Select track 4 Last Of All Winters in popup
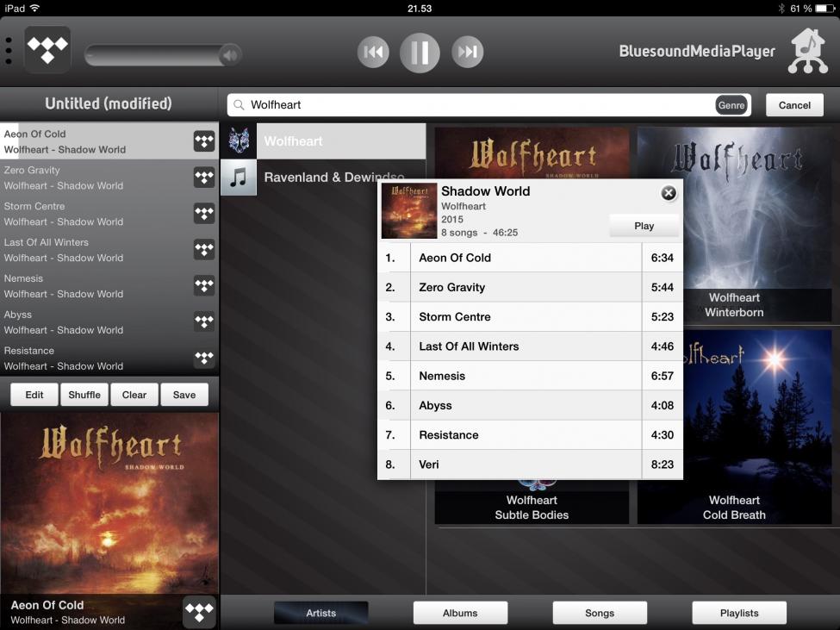Image resolution: width=840 pixels, height=630 pixels. point(530,346)
